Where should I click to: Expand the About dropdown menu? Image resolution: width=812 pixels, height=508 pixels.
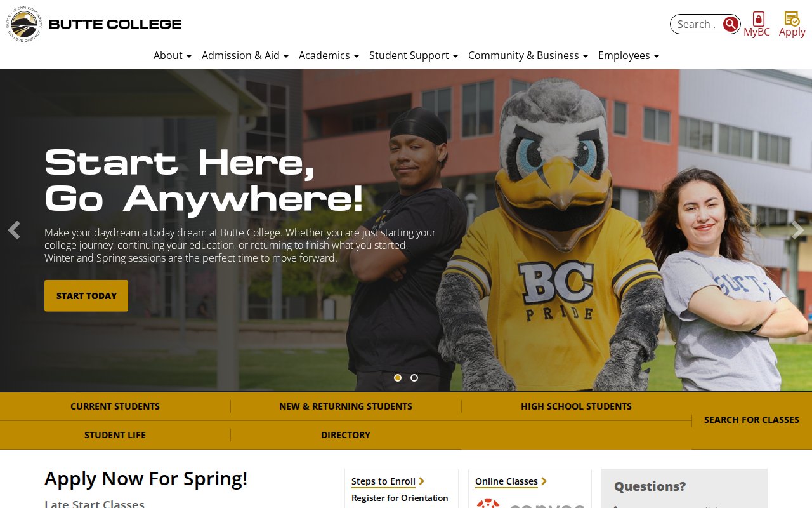[172, 55]
